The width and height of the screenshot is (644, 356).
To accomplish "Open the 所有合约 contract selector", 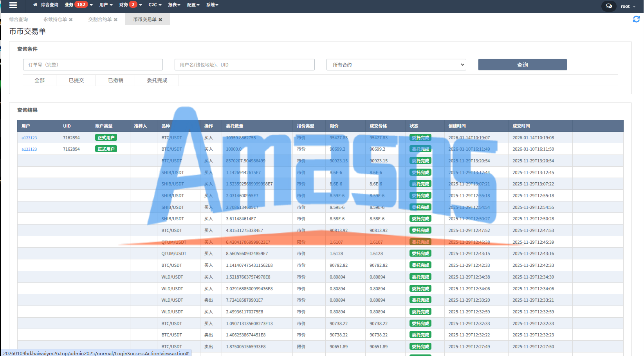I will click(x=396, y=65).
